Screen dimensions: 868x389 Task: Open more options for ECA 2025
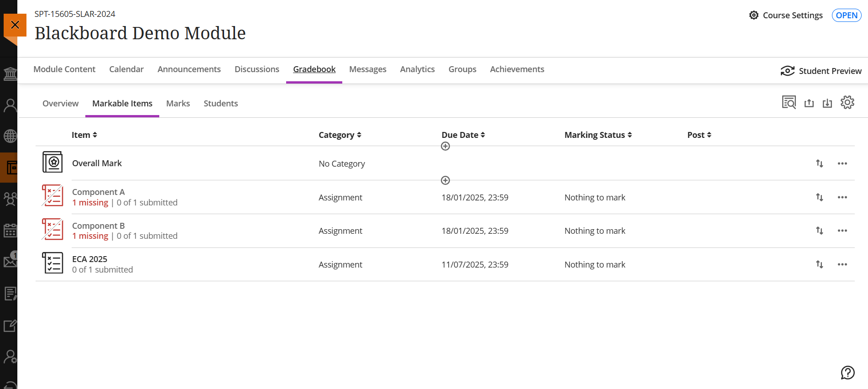point(842,264)
